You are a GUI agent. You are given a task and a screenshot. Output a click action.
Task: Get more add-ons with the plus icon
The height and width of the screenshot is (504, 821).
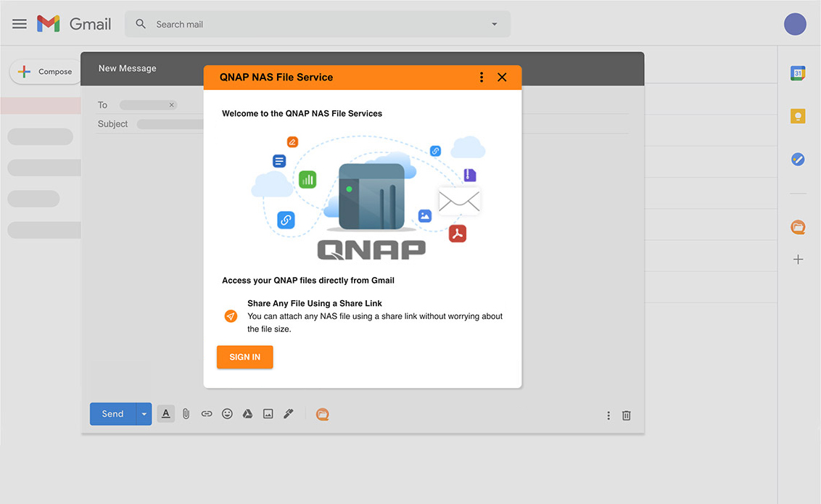[x=798, y=259]
